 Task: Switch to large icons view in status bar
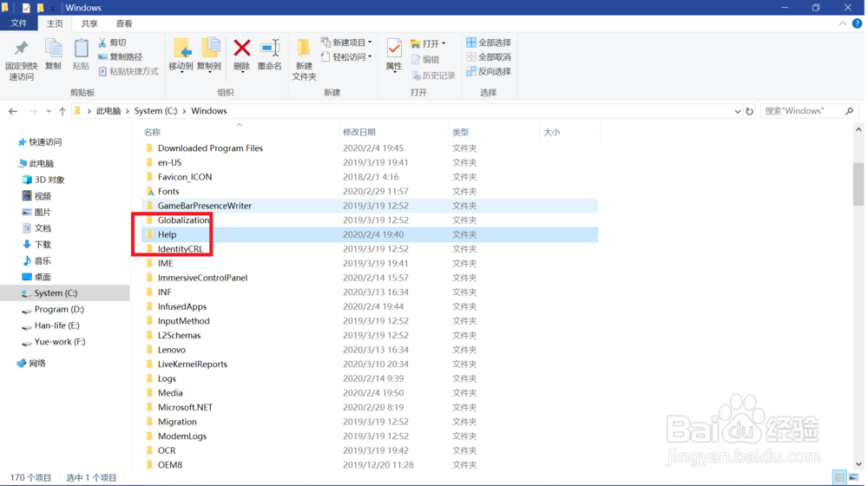(853, 477)
